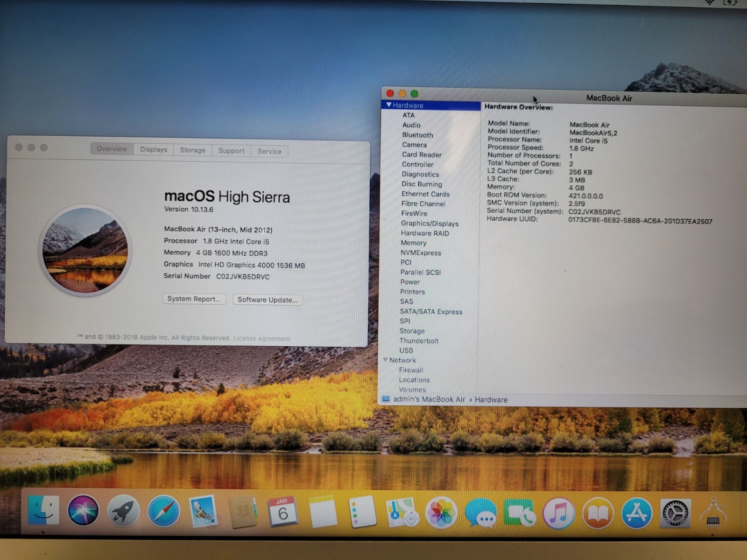Collapse the Hardware section triangle
The height and width of the screenshot is (560, 747).
click(x=388, y=105)
